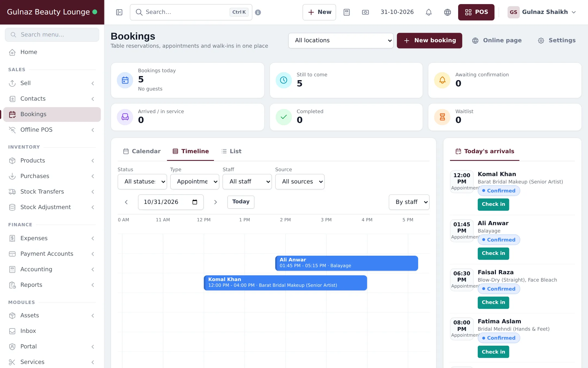Go to previous day arrow
This screenshot has height=368, width=588.
pos(126,202)
